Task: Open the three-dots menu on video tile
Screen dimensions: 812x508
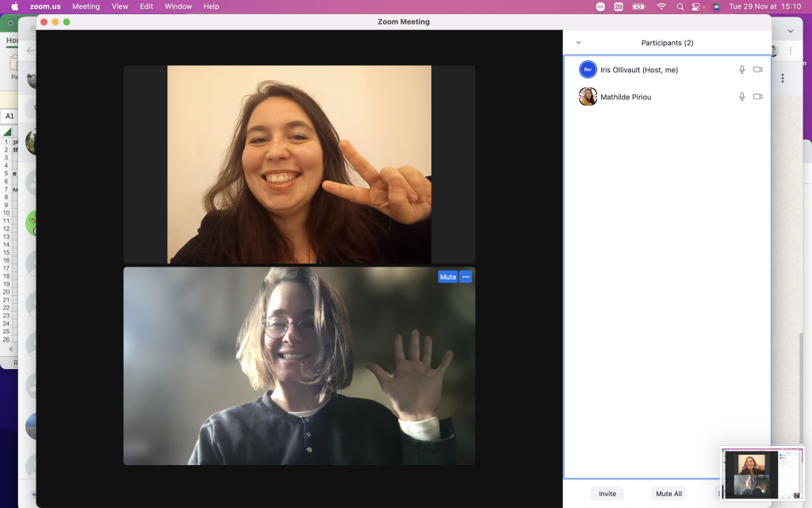Action: [465, 277]
